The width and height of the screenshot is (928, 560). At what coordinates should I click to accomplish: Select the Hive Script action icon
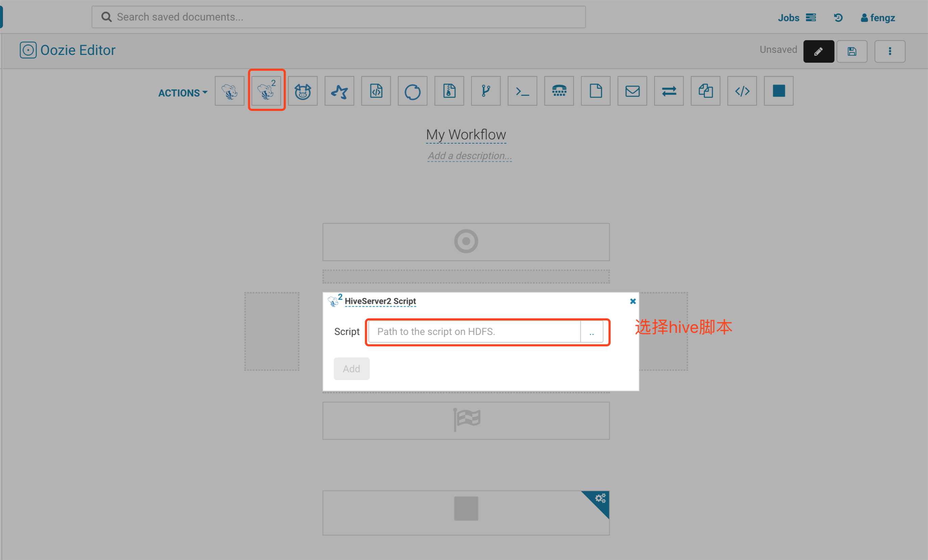[229, 91]
